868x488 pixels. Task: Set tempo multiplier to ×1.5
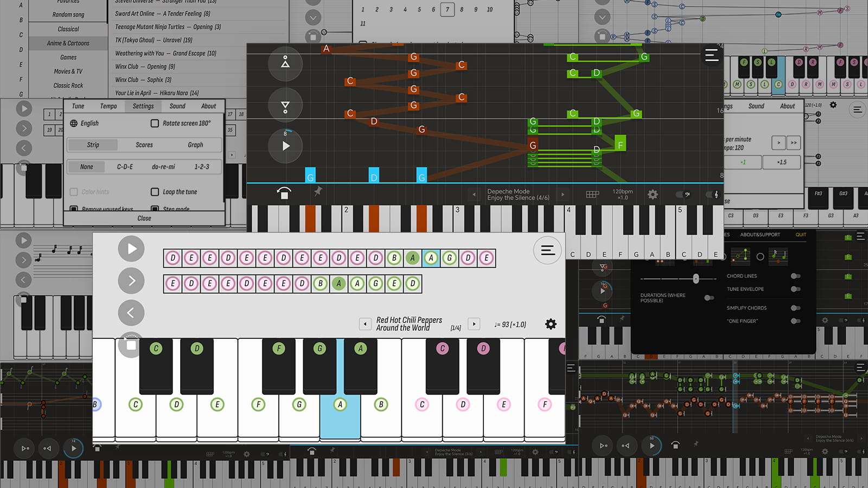(x=782, y=162)
